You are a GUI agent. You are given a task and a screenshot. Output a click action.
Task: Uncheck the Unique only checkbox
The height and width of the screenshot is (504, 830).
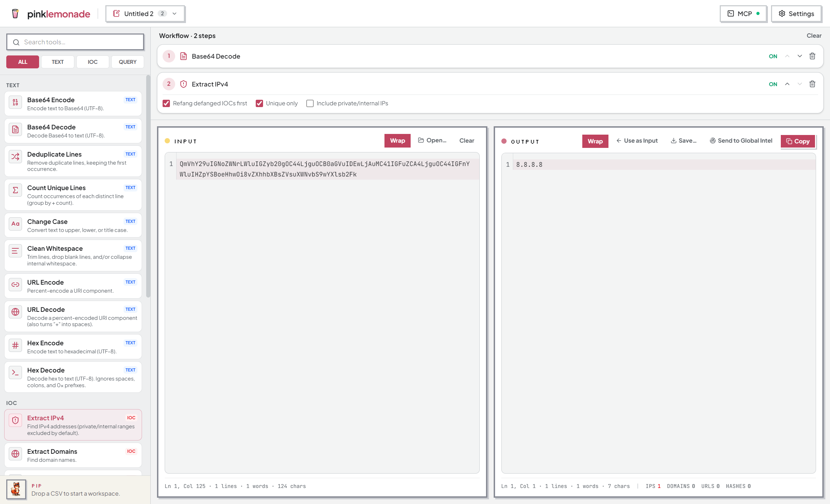tap(259, 103)
